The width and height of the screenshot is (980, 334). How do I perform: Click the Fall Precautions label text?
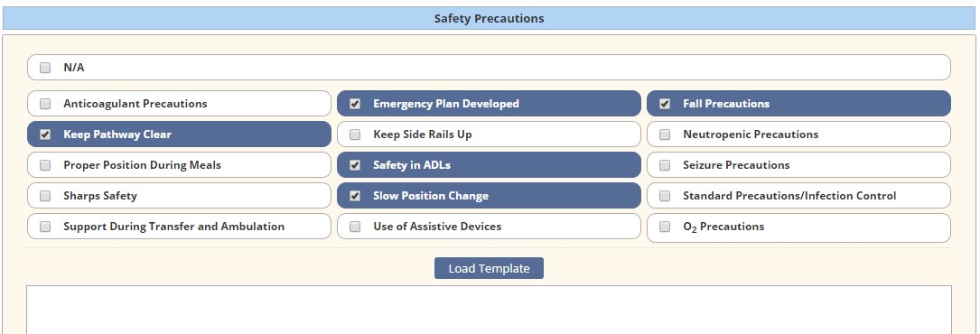726,104
